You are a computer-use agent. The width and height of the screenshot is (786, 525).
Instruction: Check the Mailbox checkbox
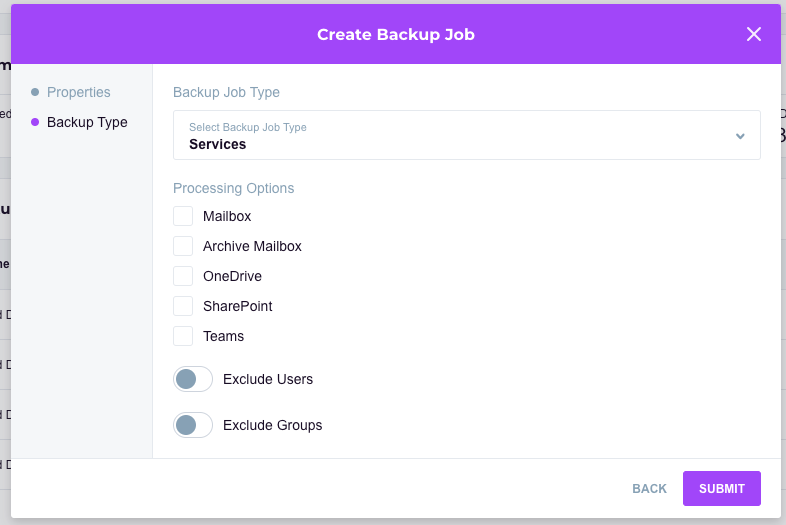coord(183,216)
